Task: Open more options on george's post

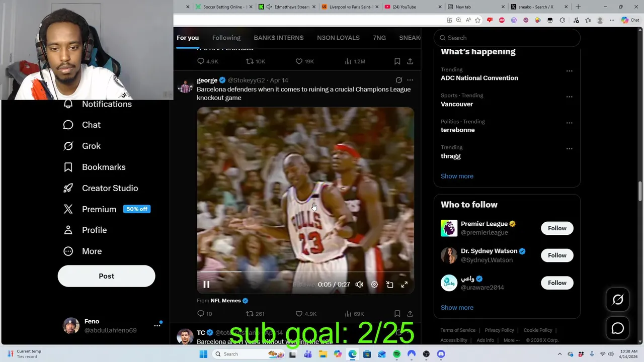Action: 410,80
